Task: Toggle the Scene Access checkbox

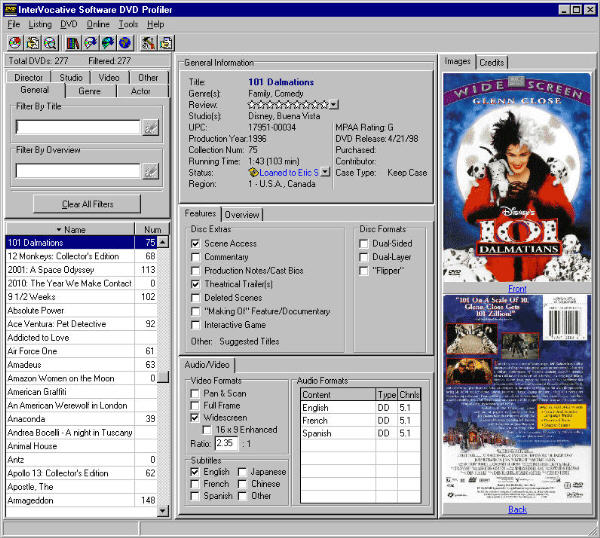Action: pos(195,243)
